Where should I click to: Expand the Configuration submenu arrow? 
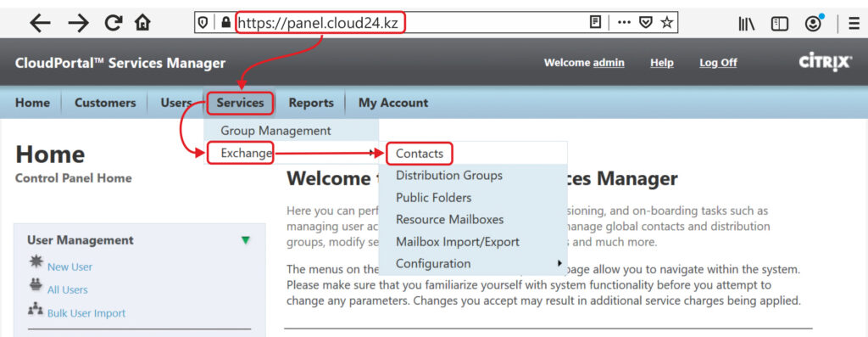coord(559,263)
